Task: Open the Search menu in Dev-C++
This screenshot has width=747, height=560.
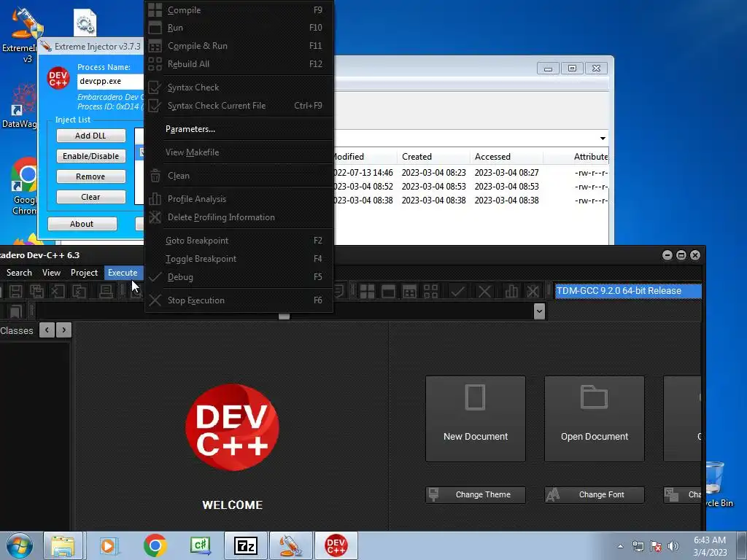Action: click(19, 273)
